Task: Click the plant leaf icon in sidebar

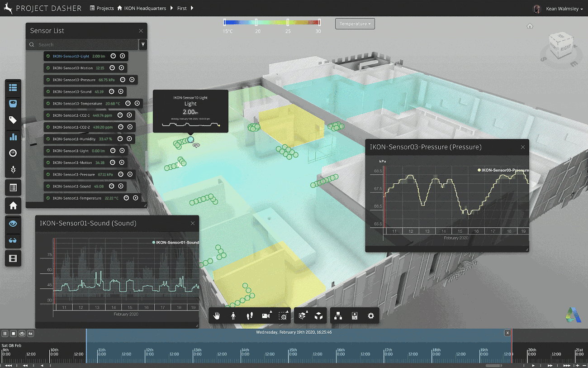Action: pyautogui.click(x=13, y=169)
